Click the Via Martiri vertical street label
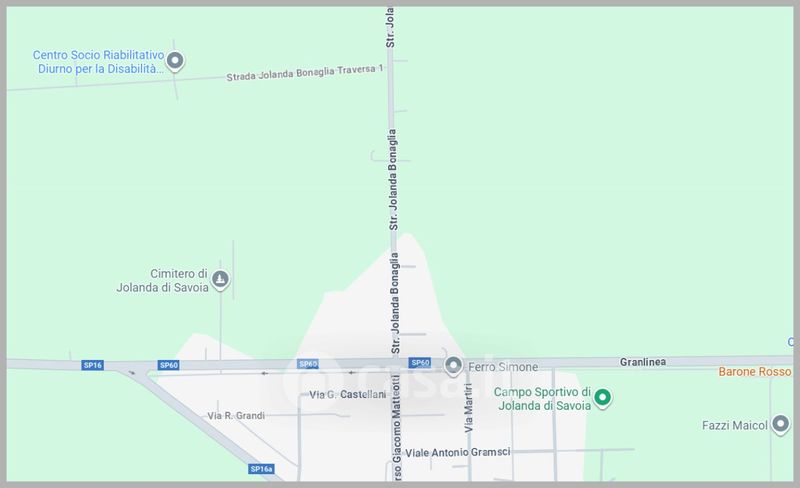This screenshot has height=488, width=800. (468, 408)
